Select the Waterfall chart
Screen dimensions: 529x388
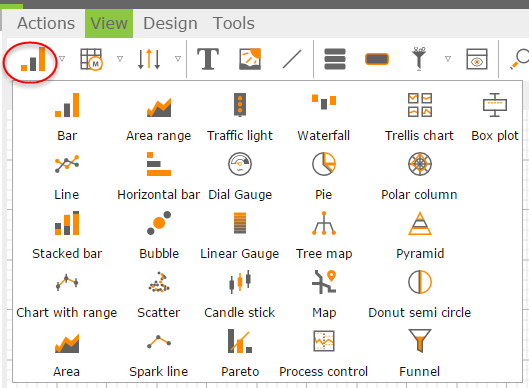click(324, 117)
